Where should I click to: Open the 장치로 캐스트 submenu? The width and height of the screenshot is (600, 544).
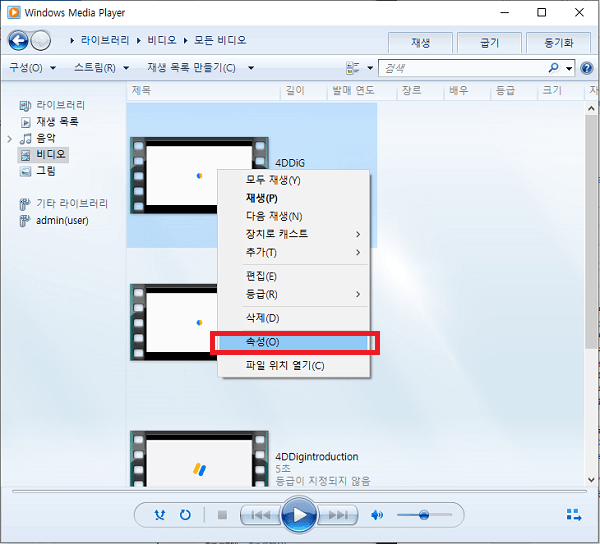293,234
